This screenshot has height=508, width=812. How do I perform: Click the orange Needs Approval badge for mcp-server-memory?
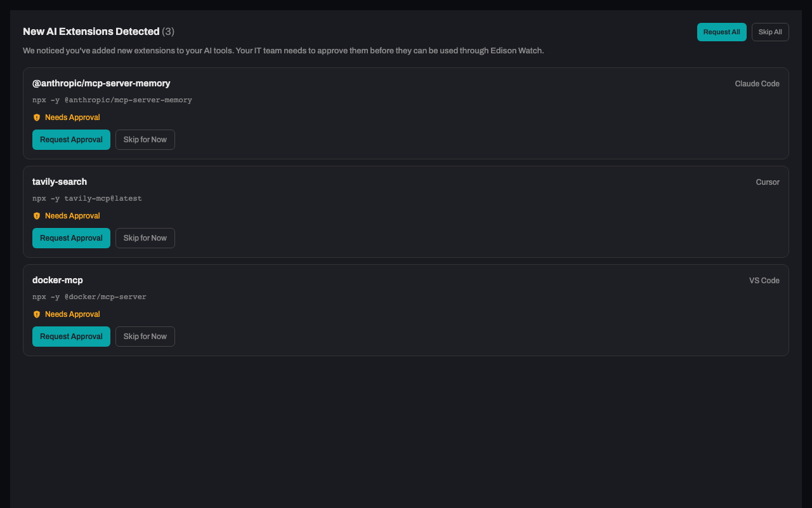pos(73,117)
